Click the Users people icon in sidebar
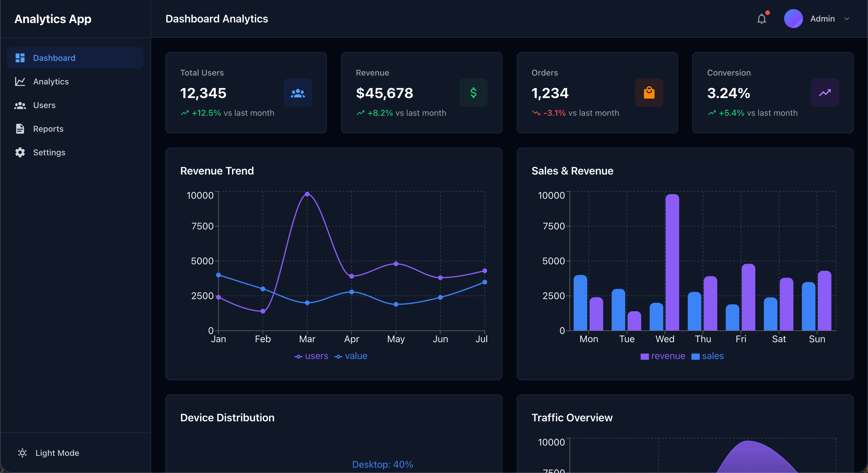This screenshot has height=473, width=868. click(20, 105)
